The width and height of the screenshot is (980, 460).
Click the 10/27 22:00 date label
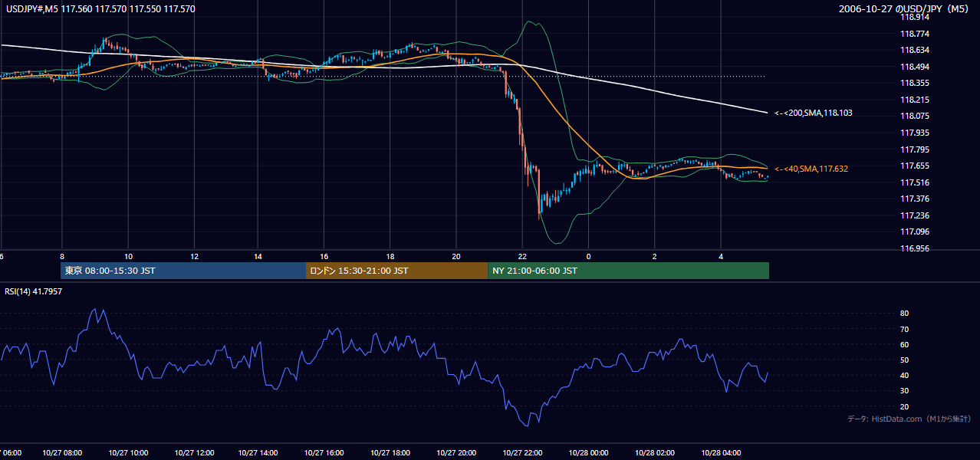click(522, 453)
